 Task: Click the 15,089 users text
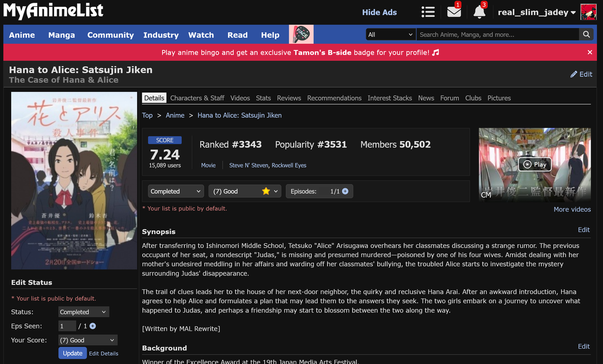click(x=165, y=165)
